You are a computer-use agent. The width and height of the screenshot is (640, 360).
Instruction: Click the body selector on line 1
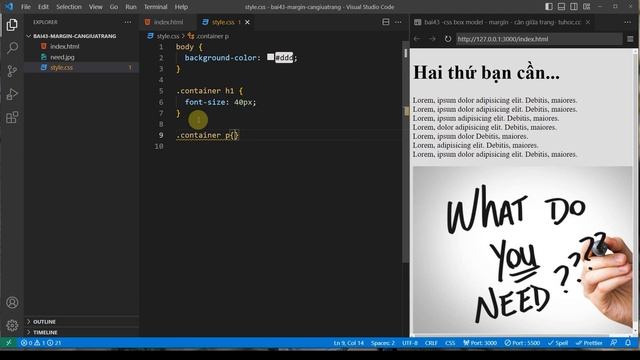point(184,47)
